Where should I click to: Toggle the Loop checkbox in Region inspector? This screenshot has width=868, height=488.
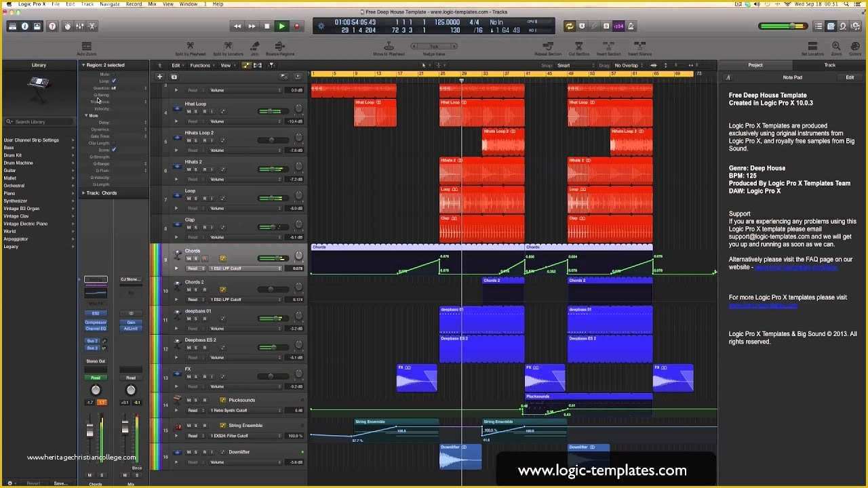pyautogui.click(x=114, y=81)
